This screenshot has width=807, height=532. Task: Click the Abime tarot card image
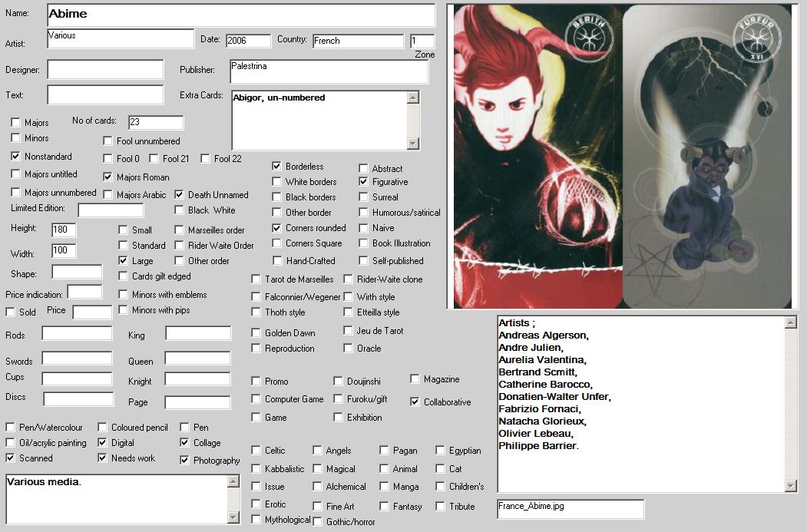coord(621,157)
